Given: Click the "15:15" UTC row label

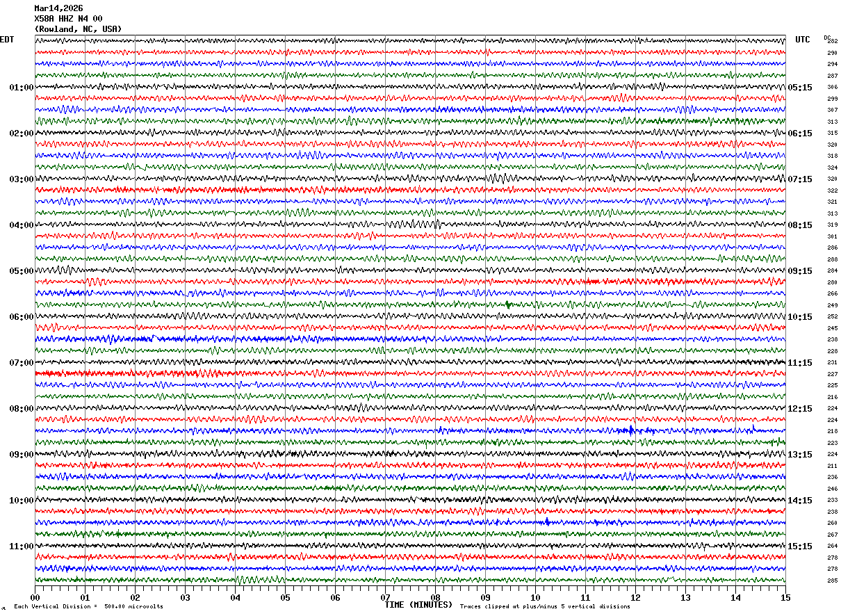Looking at the screenshot, I should tap(800, 546).
